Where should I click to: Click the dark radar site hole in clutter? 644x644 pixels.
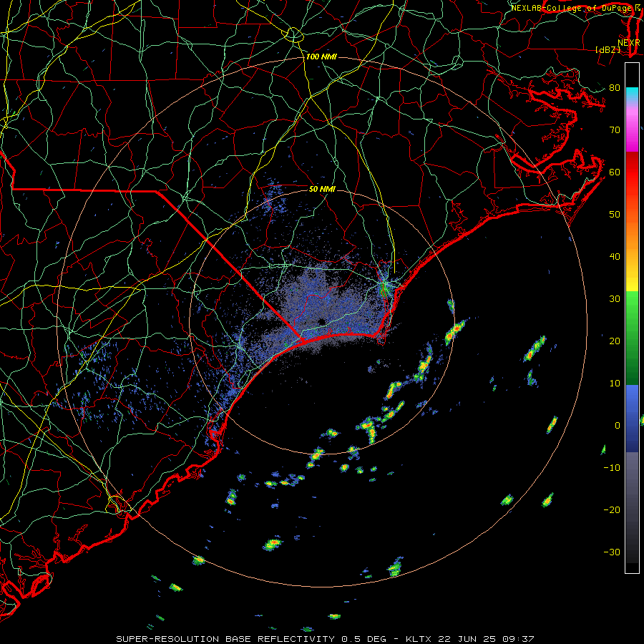(x=321, y=321)
